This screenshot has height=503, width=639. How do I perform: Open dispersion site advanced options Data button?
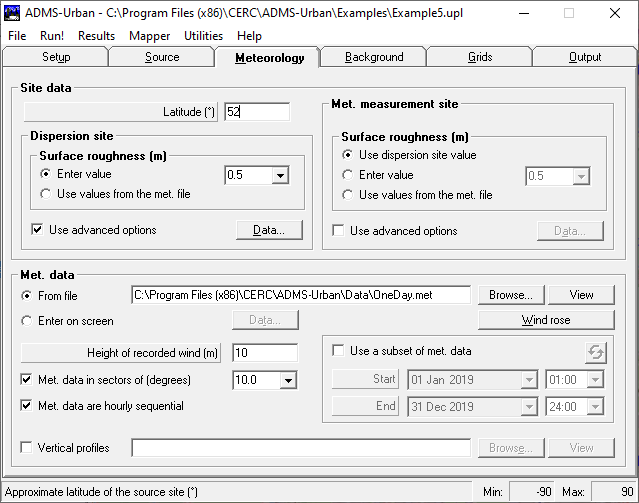269,230
